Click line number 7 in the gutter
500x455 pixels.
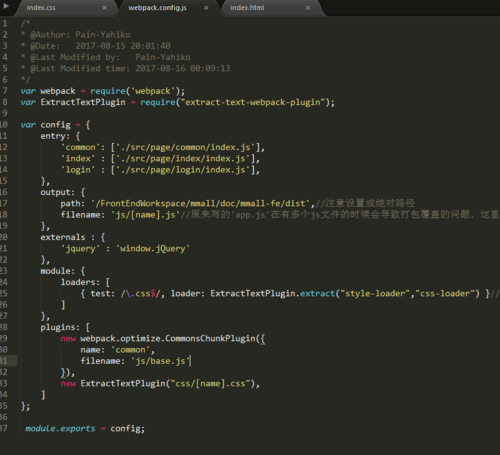coord(5,91)
